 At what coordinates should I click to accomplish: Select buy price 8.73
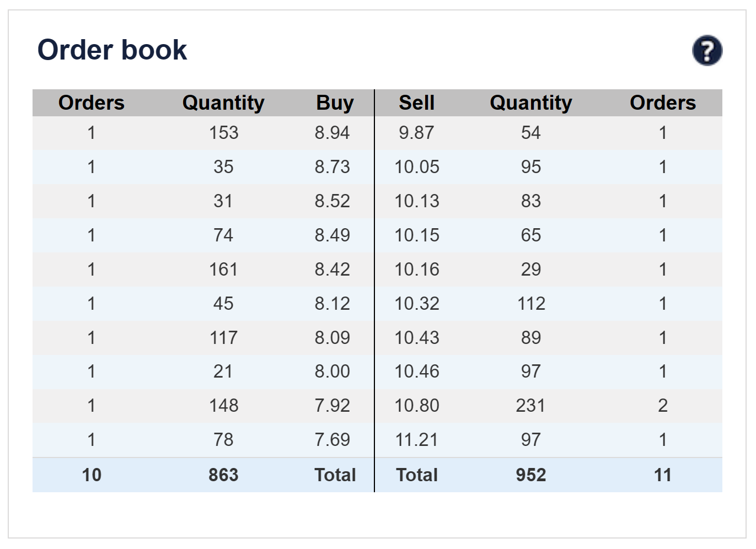click(x=332, y=167)
